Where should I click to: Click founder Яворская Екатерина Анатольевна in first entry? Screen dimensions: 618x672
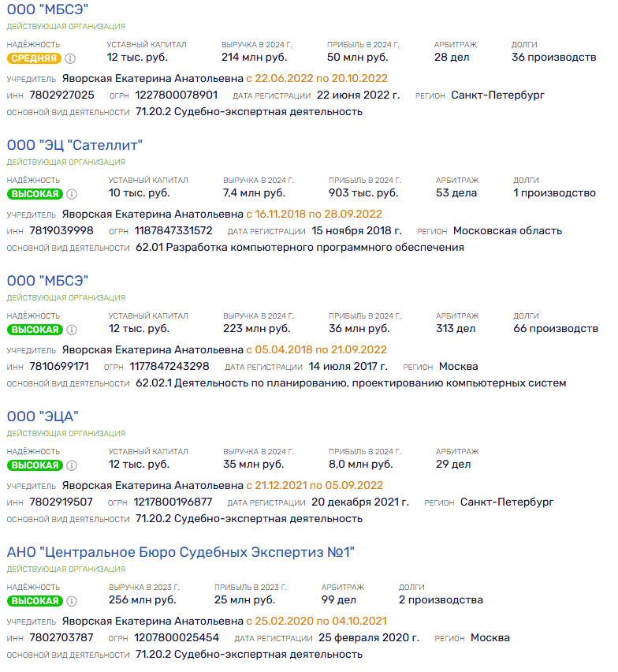[153, 78]
